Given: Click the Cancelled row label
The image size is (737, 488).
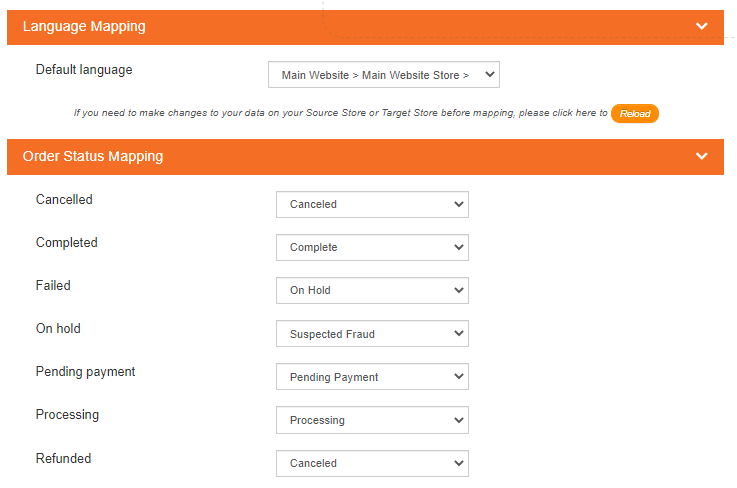Looking at the screenshot, I should click(64, 199).
